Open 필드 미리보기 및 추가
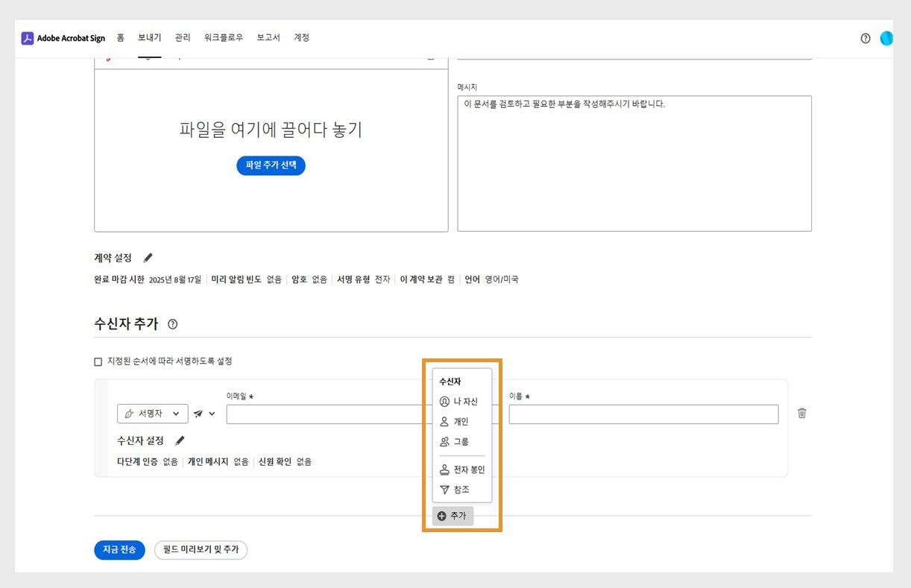The image size is (911, 588). click(201, 550)
